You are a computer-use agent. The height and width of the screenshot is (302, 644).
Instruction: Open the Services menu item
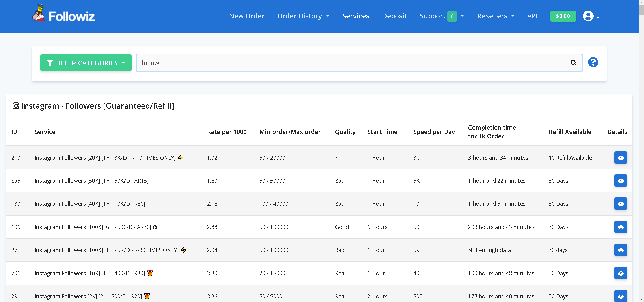point(356,16)
